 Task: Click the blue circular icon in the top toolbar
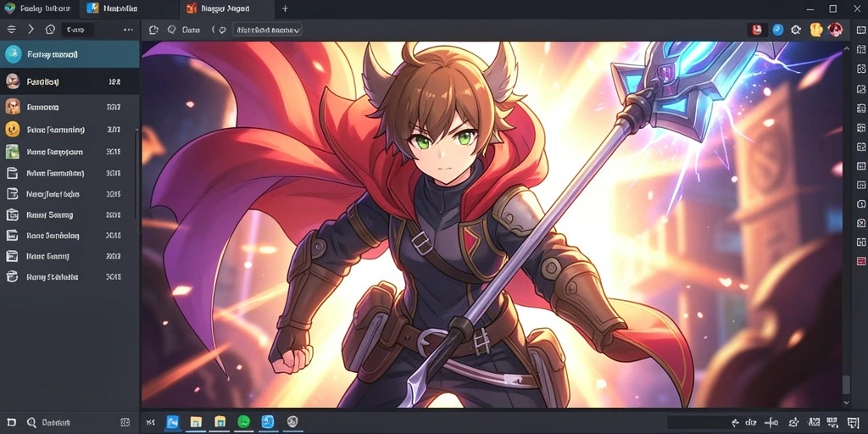click(777, 30)
